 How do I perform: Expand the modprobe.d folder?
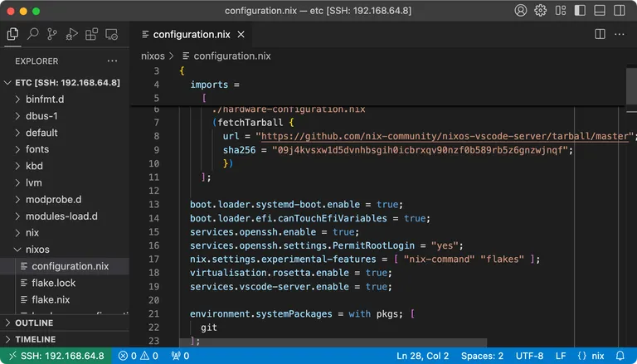(x=65, y=200)
